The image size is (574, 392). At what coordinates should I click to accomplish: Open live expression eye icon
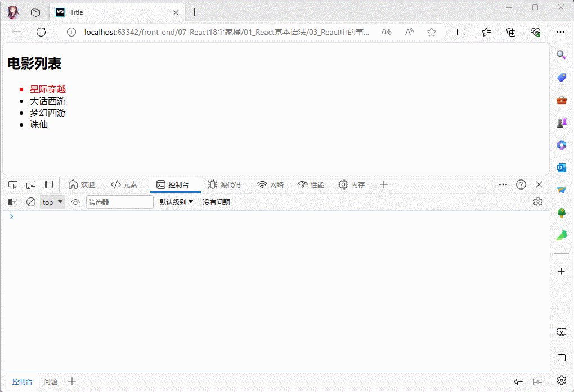tap(75, 202)
